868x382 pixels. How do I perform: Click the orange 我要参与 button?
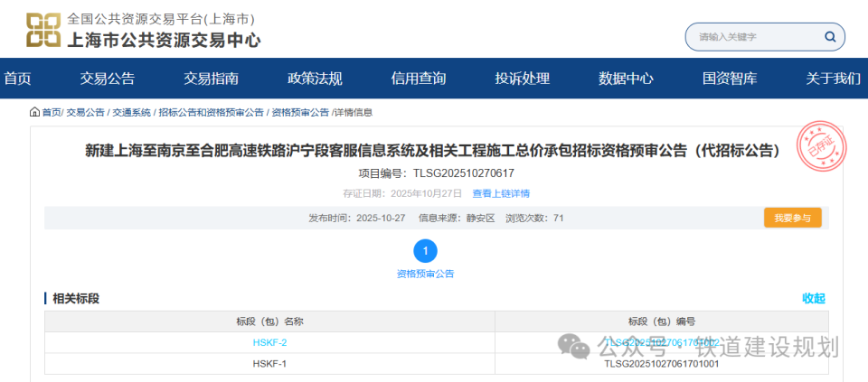click(793, 218)
